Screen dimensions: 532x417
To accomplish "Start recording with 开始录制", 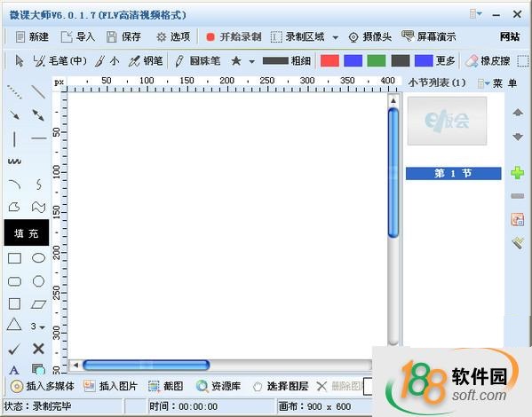I will coord(234,36).
